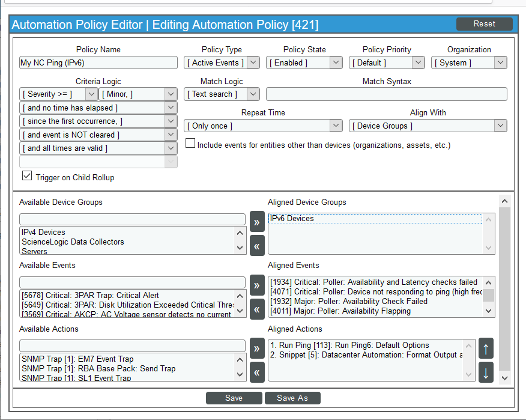Select IPv4 Devices in available groups
Viewport: 526px width, 420px height.
[43, 232]
